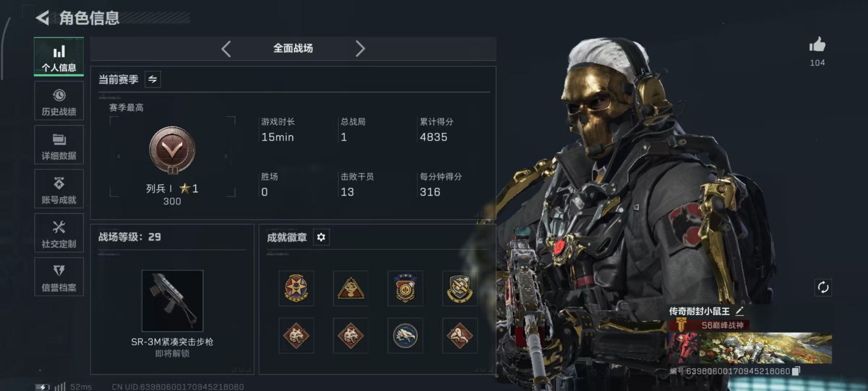Viewport: 868px width, 391px height.
Task: Edit nickname 传奇耐封小鼠王 pencil icon
Action: click(x=740, y=311)
